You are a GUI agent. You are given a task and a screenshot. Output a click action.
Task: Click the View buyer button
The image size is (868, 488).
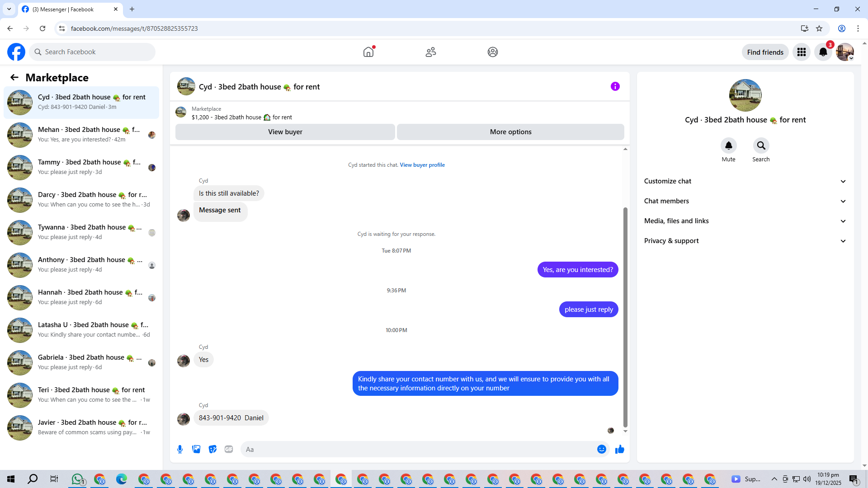[285, 132]
